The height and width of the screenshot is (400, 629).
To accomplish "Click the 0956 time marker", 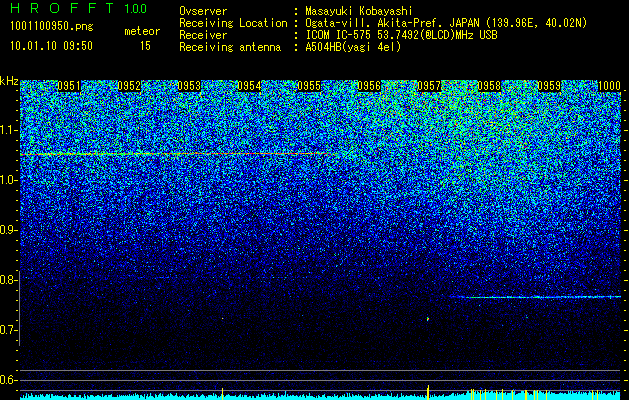I will (x=369, y=86).
